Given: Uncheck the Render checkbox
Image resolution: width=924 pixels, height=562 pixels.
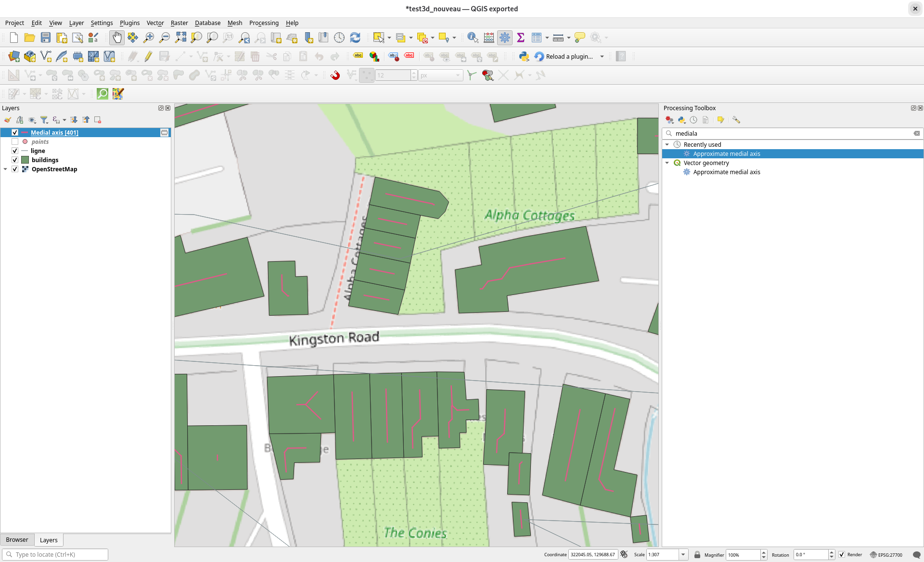Looking at the screenshot, I should point(842,554).
